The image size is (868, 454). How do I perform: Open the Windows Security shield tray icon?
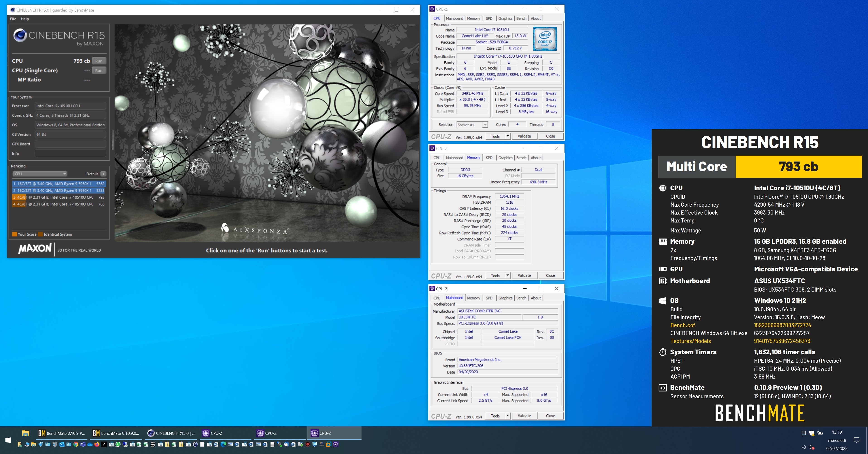[x=812, y=433]
